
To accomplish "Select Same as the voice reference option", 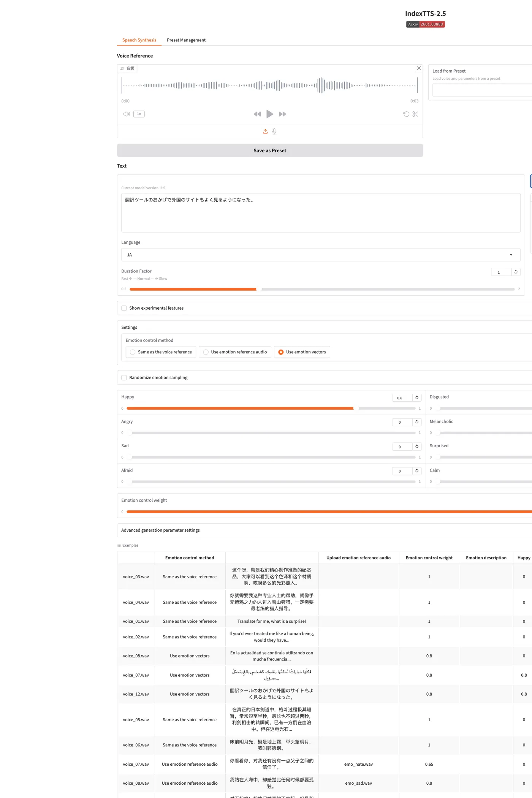I will 161,352.
